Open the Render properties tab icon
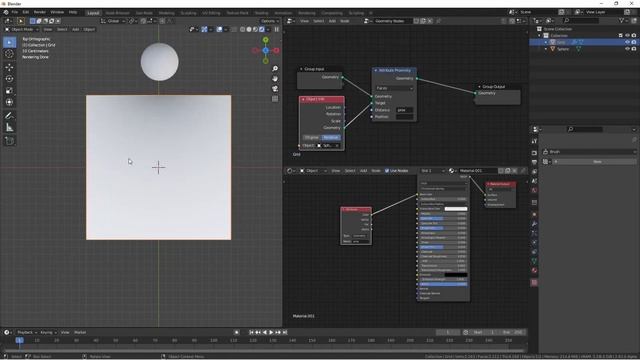The image size is (640, 360). pos(534,153)
